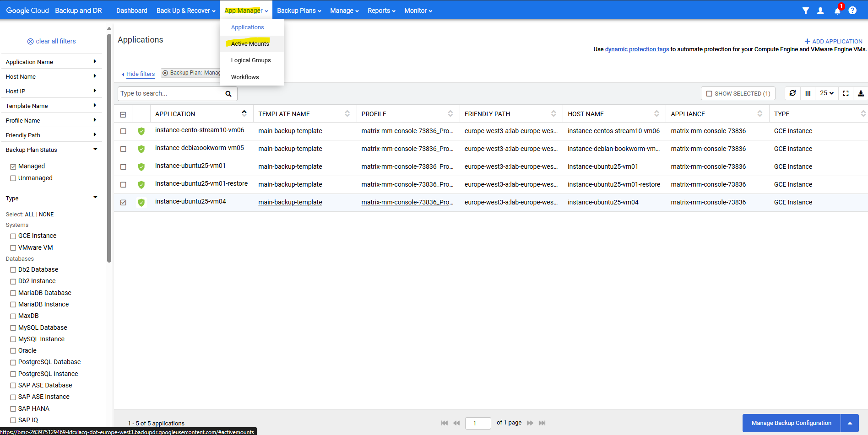Click the search magnifier button

click(228, 94)
